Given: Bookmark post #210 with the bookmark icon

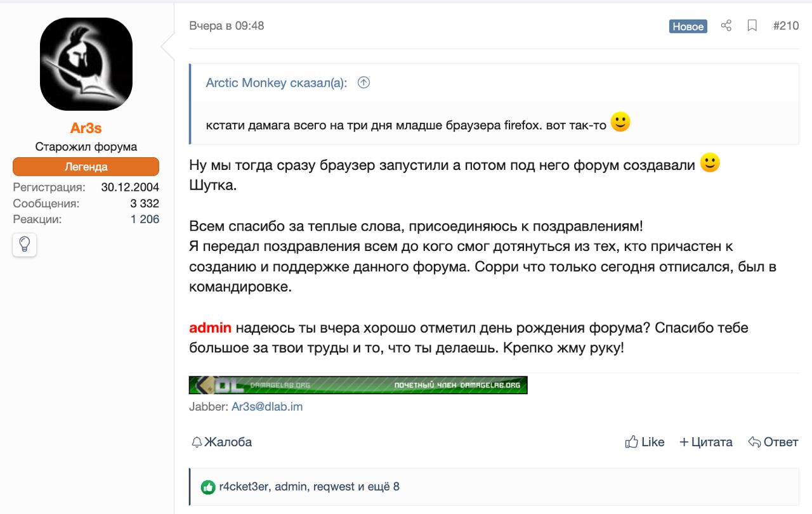Looking at the screenshot, I should (752, 26).
